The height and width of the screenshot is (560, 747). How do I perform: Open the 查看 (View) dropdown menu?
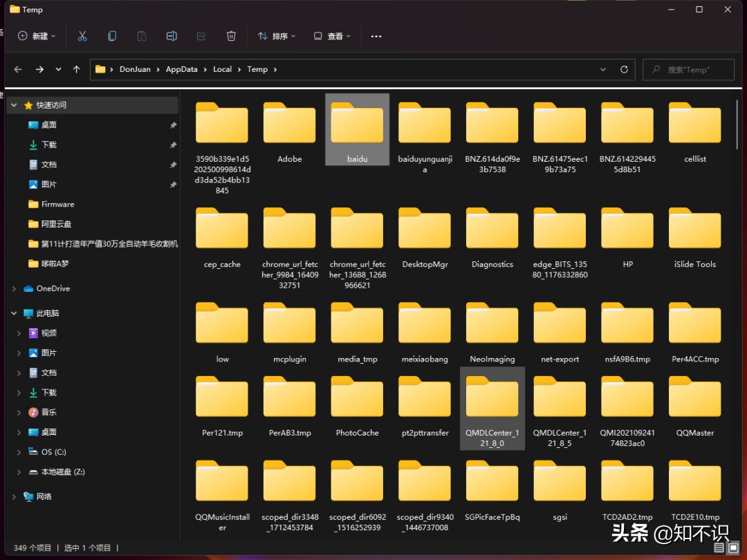pyautogui.click(x=332, y=36)
